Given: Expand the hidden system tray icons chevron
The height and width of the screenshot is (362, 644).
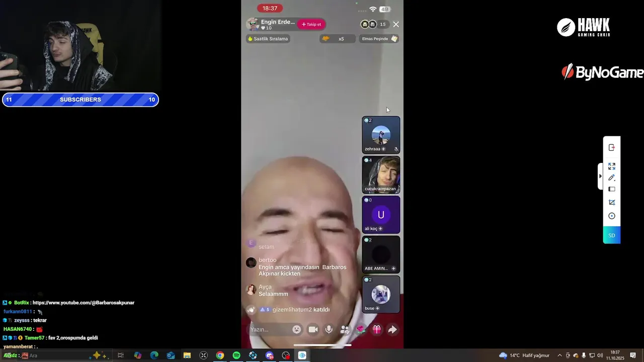Looking at the screenshot, I should [x=559, y=355].
